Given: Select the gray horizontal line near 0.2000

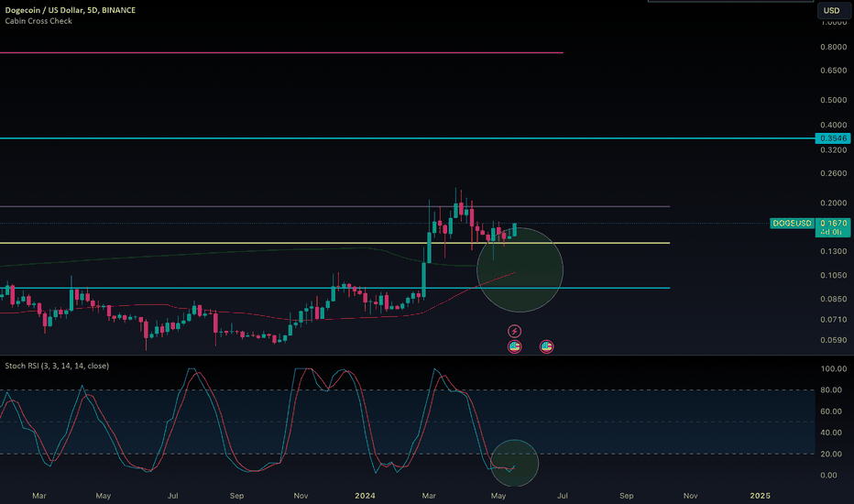Looking at the screenshot, I should pos(335,206).
